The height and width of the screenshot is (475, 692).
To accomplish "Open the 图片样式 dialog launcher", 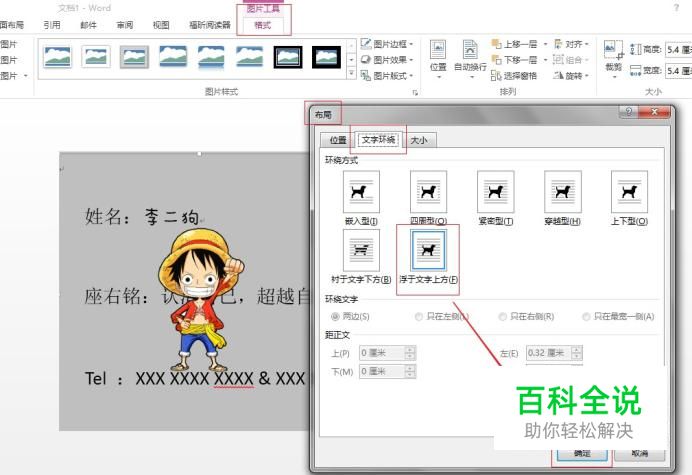I will click(415, 92).
